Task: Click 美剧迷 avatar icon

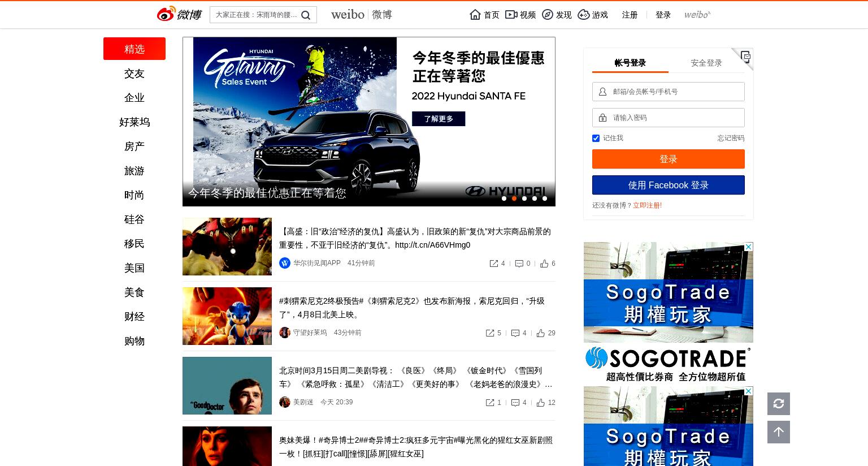Action: 285,402
